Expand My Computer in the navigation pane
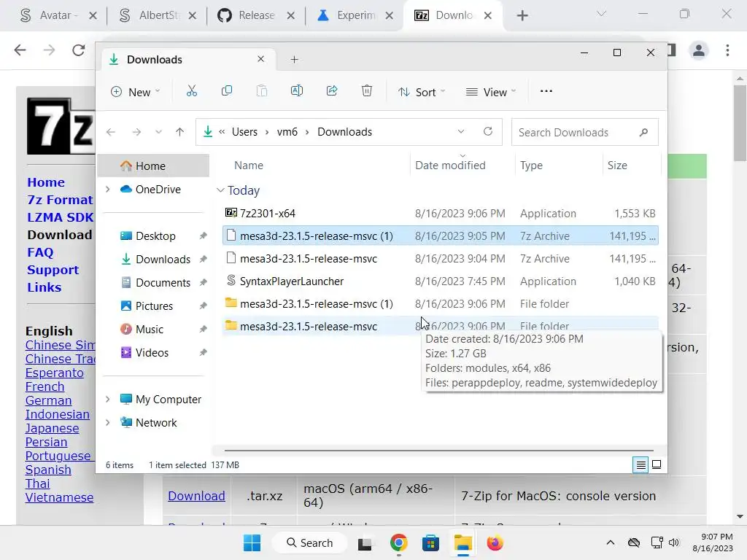This screenshot has height=560, width=747. click(x=108, y=399)
